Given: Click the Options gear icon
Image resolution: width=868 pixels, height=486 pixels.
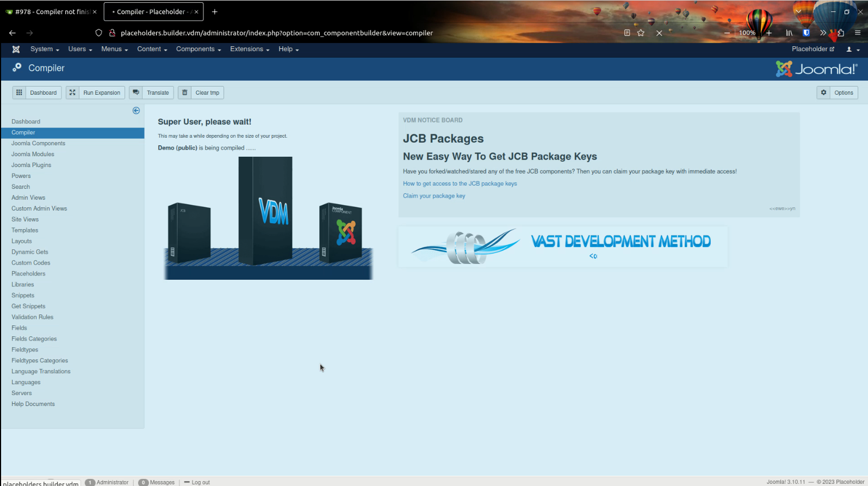Looking at the screenshot, I should (823, 93).
